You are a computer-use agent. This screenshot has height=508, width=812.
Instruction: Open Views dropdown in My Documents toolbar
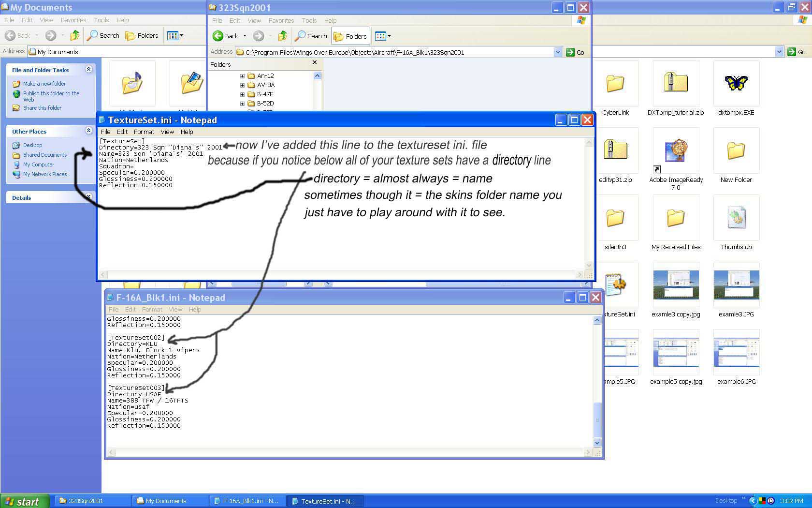(x=175, y=35)
